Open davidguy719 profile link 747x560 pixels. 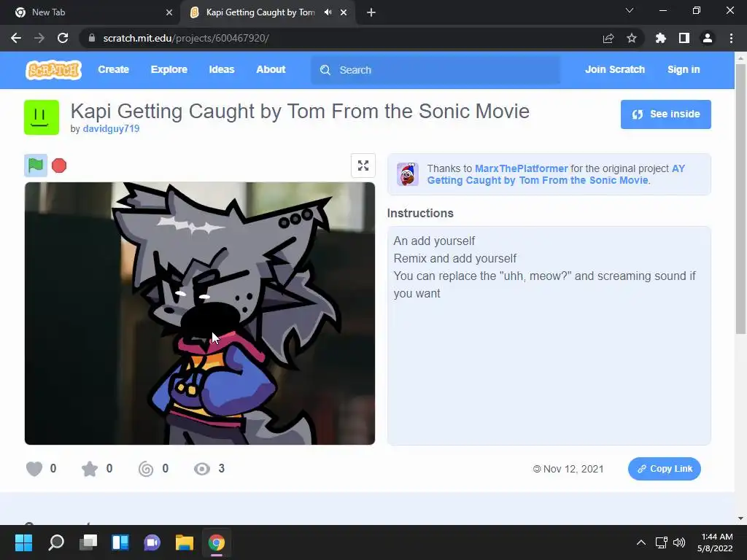click(x=111, y=128)
